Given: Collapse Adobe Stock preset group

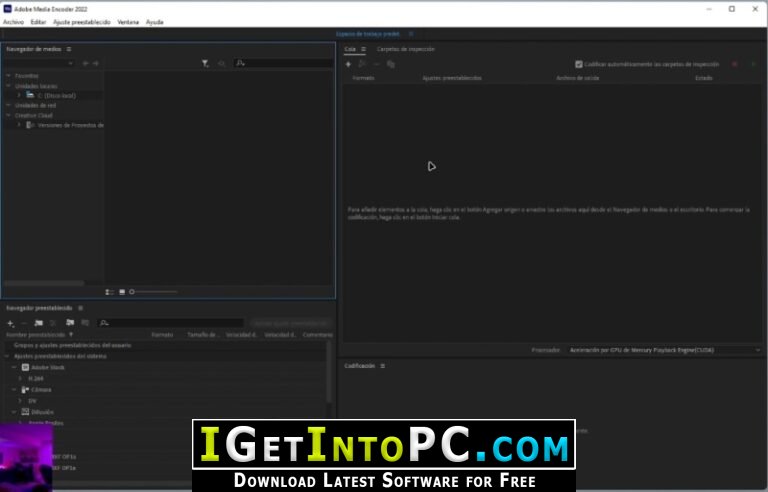Looking at the screenshot, I should 14,367.
